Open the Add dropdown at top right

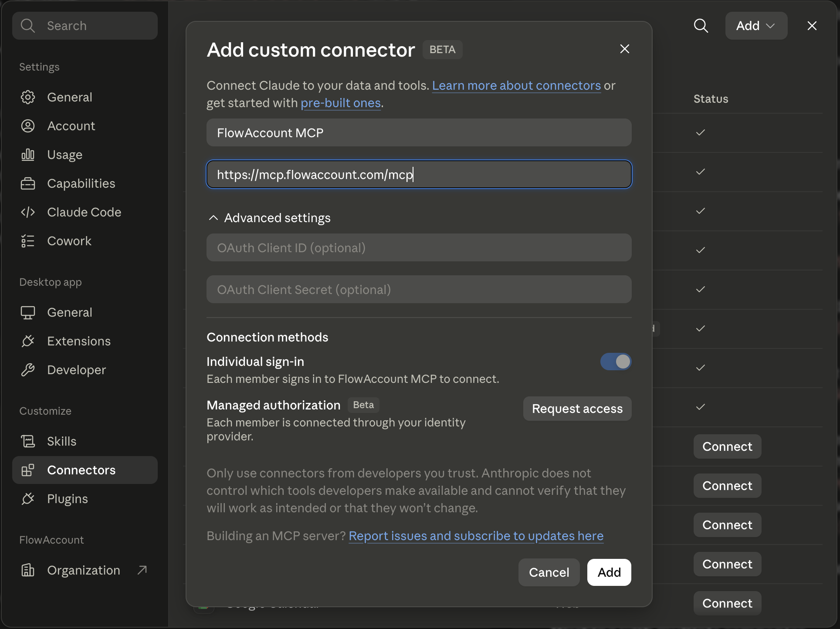756,26
